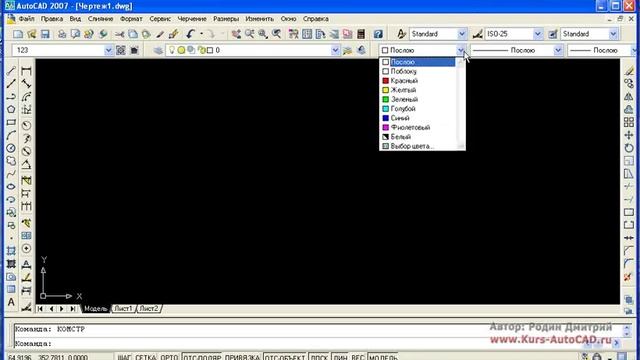The image size is (640, 360).
Task: Select the Line drawing tool
Action: [x=11, y=71]
